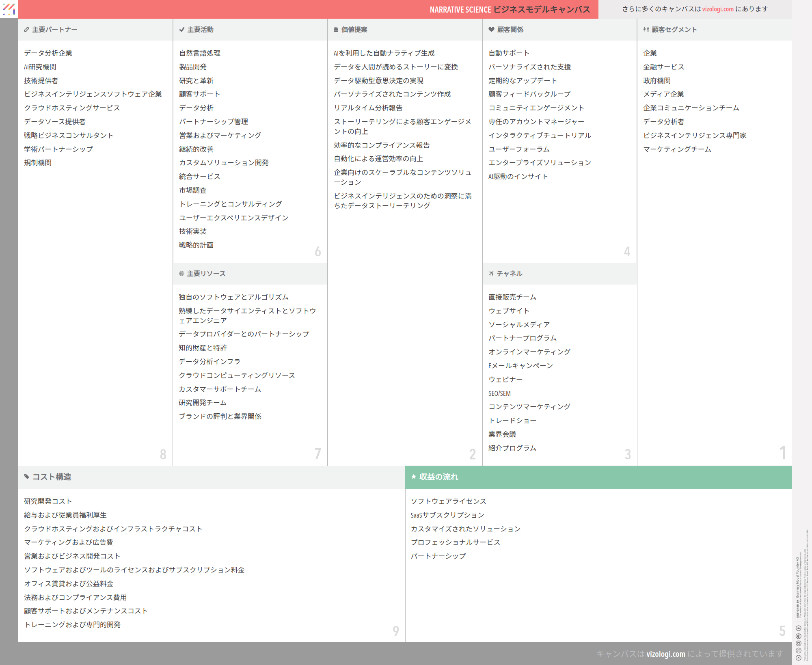Click the checkmark icon beside 主要活動
Screen dimensions: 812x665
(x=182, y=30)
